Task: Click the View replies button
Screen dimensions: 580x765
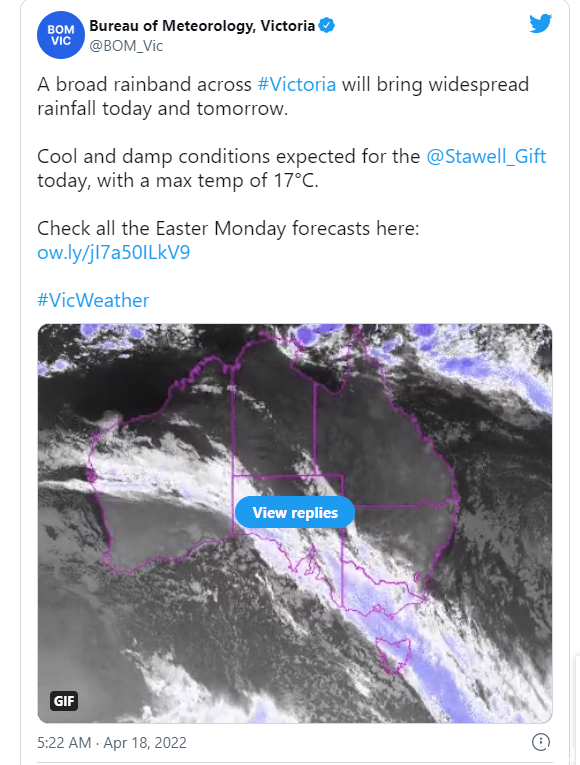Action: coord(295,512)
